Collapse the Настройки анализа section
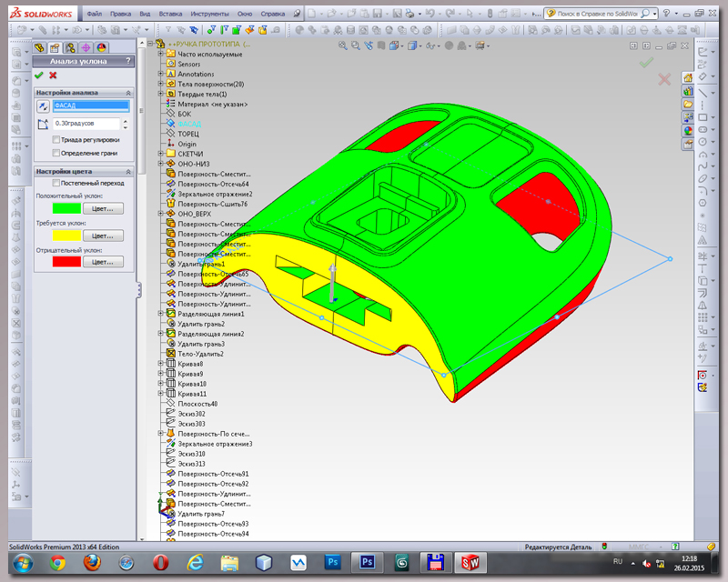 (127, 93)
